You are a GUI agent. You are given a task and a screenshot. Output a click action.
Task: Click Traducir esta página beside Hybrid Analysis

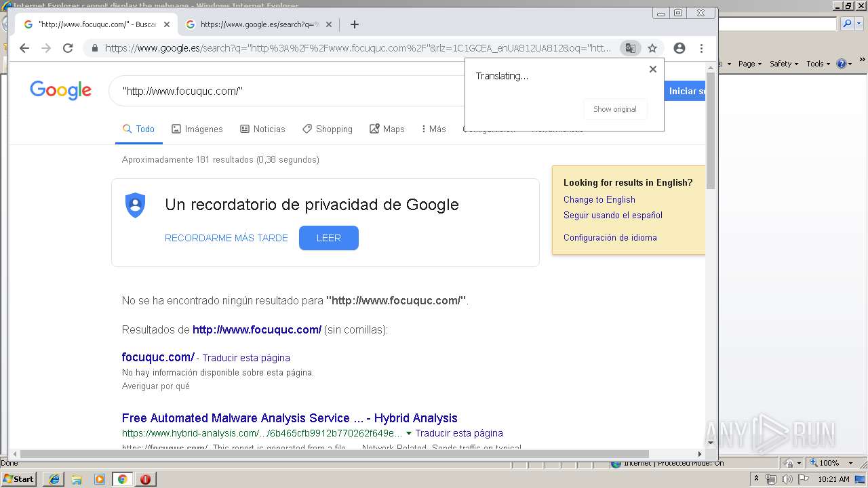point(459,433)
